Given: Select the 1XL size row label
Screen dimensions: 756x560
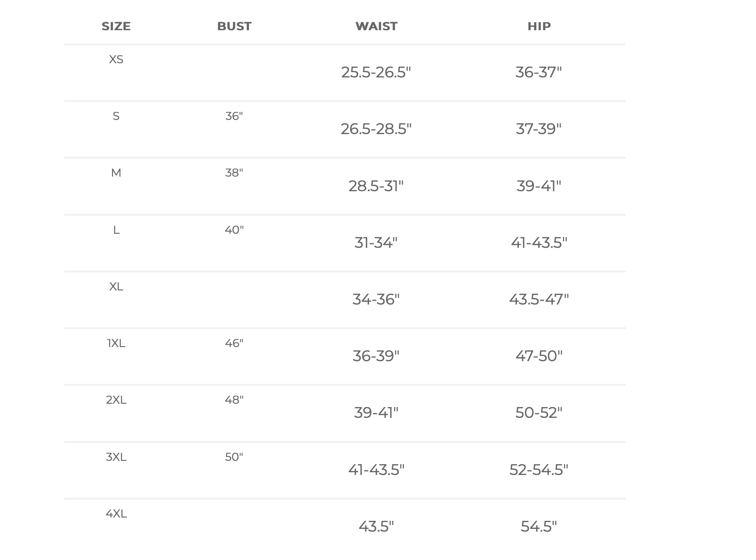Looking at the screenshot, I should coord(116,343).
